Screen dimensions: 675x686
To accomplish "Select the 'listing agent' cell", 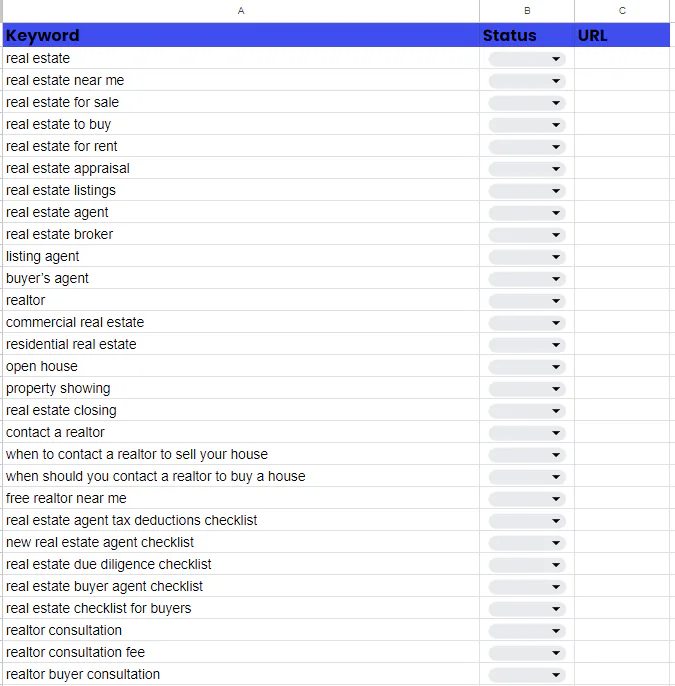I will (241, 256).
